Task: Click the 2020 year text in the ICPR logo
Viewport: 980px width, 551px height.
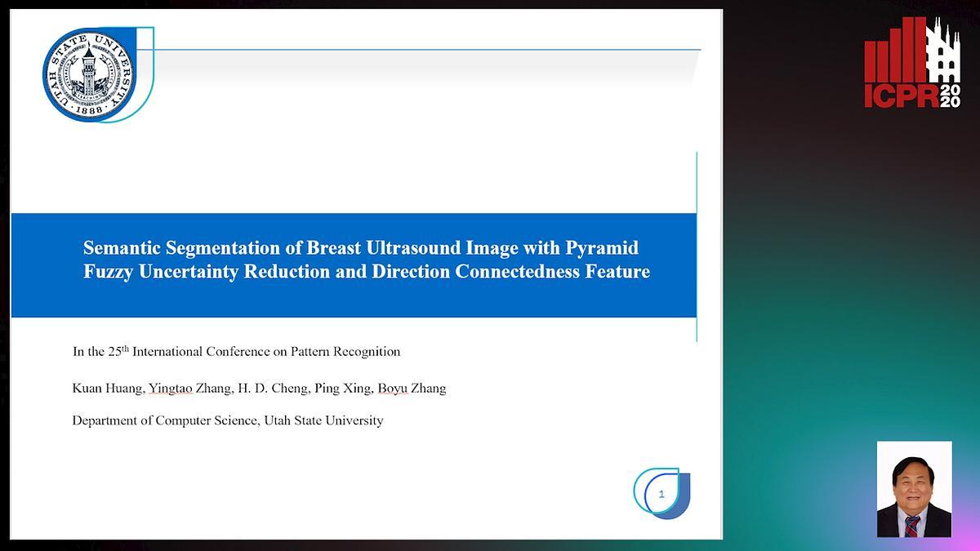Action: click(x=949, y=96)
